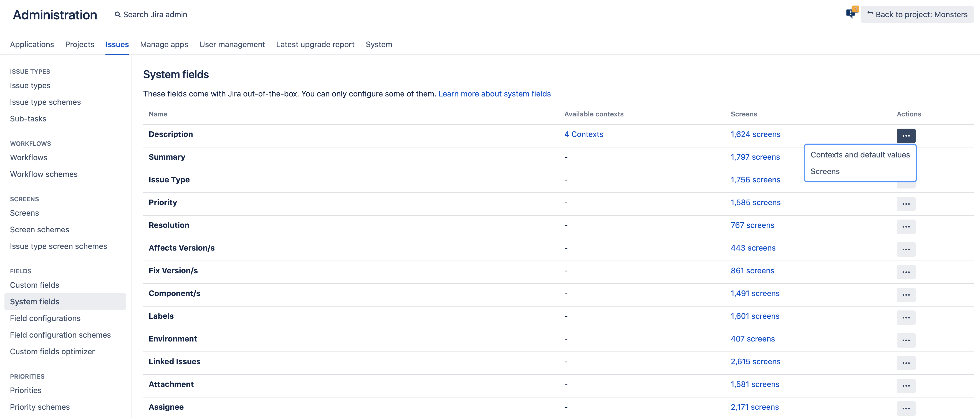This screenshot has height=418, width=980.
Task: Open 1,491 screens link for Component/s
Action: click(x=755, y=293)
